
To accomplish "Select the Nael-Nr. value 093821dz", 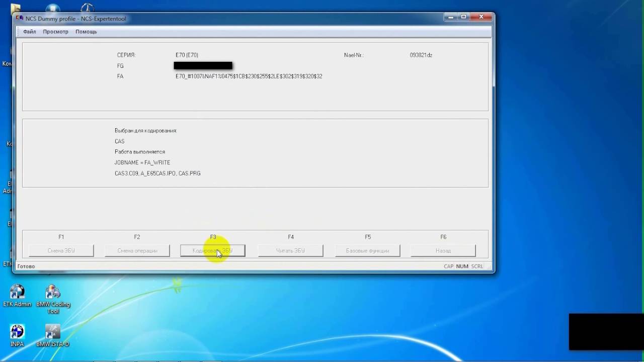I will [421, 55].
